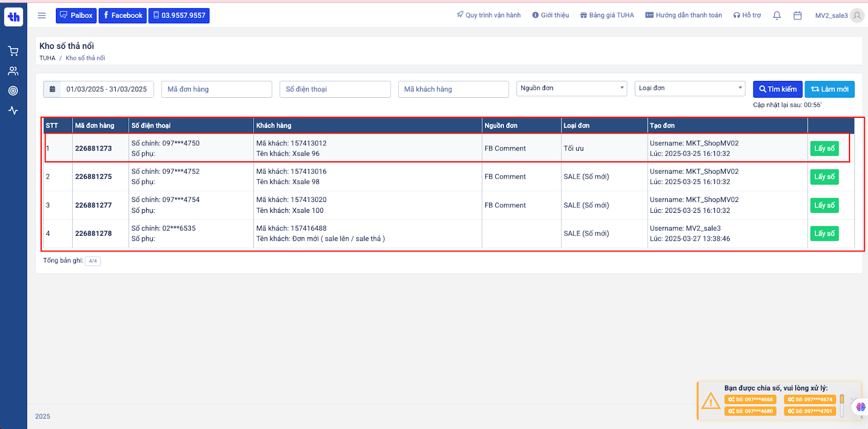The height and width of the screenshot is (429, 868).
Task: Click TUHA breadcrumb link
Action: coord(47,58)
